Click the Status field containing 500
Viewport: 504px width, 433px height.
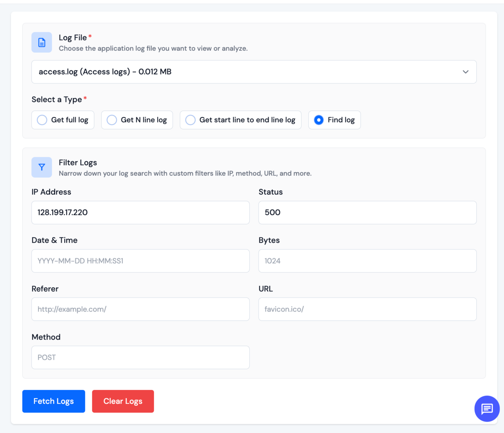367,213
